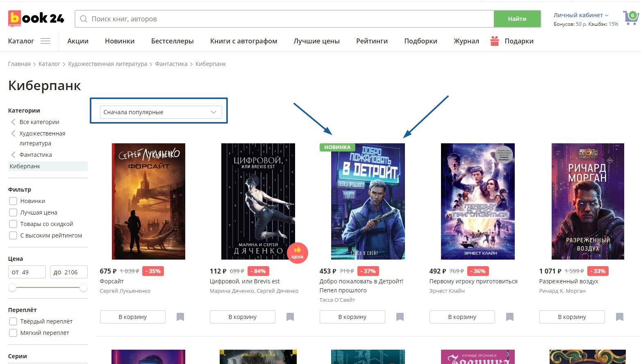
Task: Go to Главная in breadcrumbs
Action: (19, 64)
